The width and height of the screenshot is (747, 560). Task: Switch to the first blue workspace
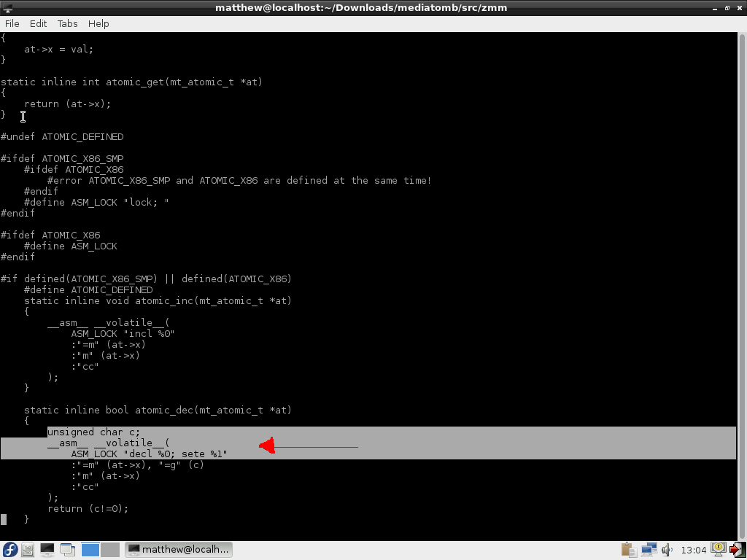(90, 550)
